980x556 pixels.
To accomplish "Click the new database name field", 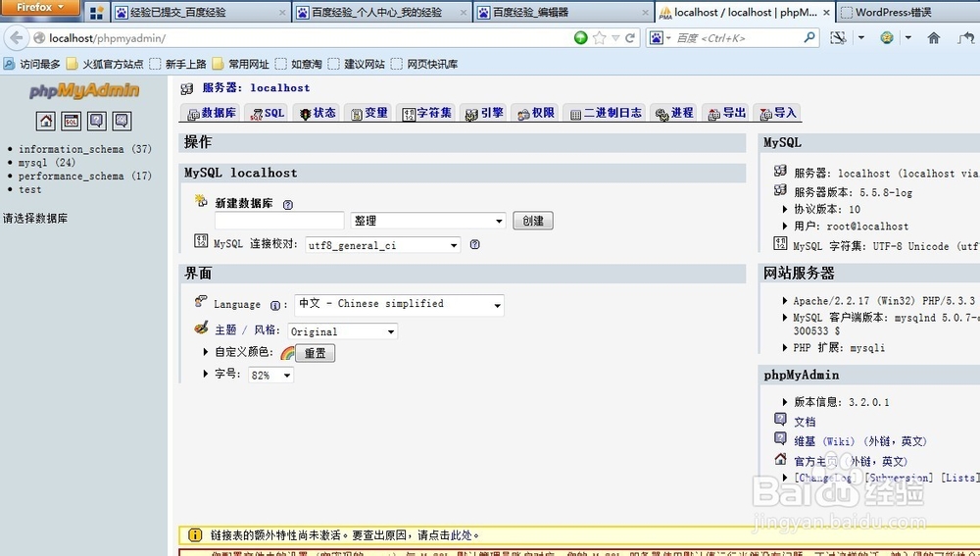I will coord(279,221).
